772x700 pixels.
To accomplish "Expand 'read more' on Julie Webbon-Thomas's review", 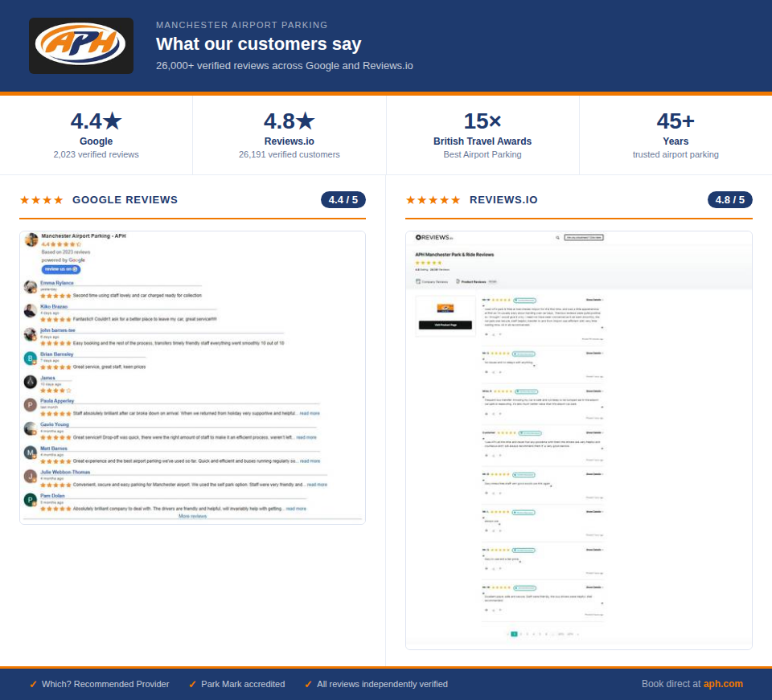I will (317, 485).
